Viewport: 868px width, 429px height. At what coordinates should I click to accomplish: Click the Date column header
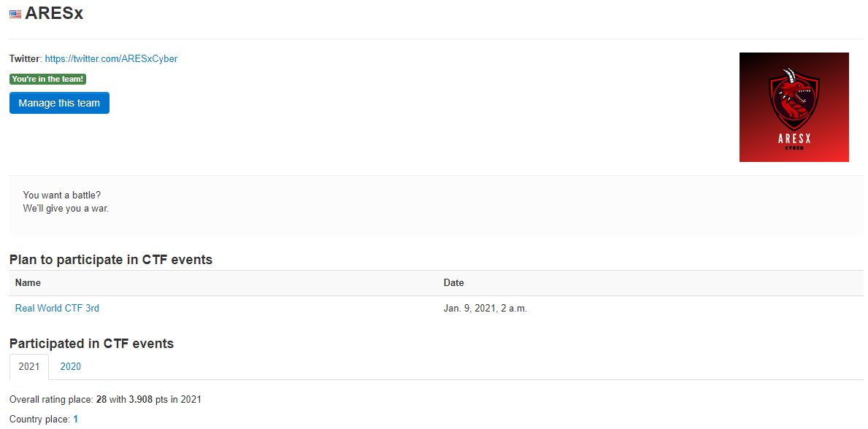click(453, 283)
